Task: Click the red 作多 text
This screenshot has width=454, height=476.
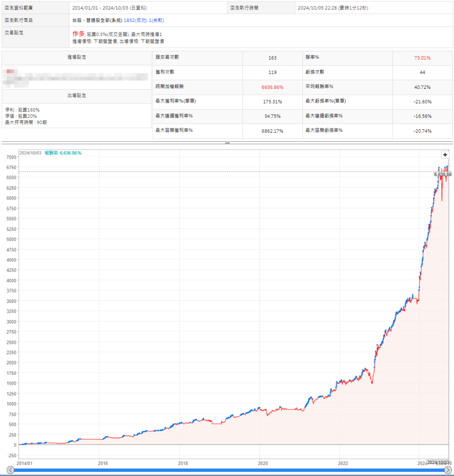Action: coord(78,33)
